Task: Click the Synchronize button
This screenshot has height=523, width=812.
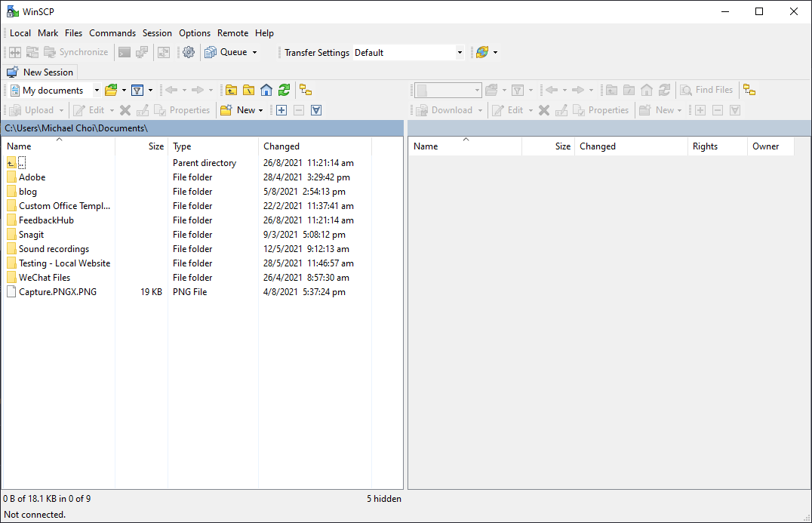Action: [x=77, y=52]
